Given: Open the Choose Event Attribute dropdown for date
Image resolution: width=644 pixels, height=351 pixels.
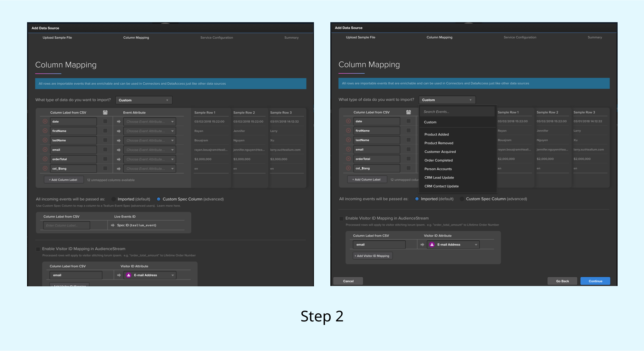Looking at the screenshot, I should [149, 122].
